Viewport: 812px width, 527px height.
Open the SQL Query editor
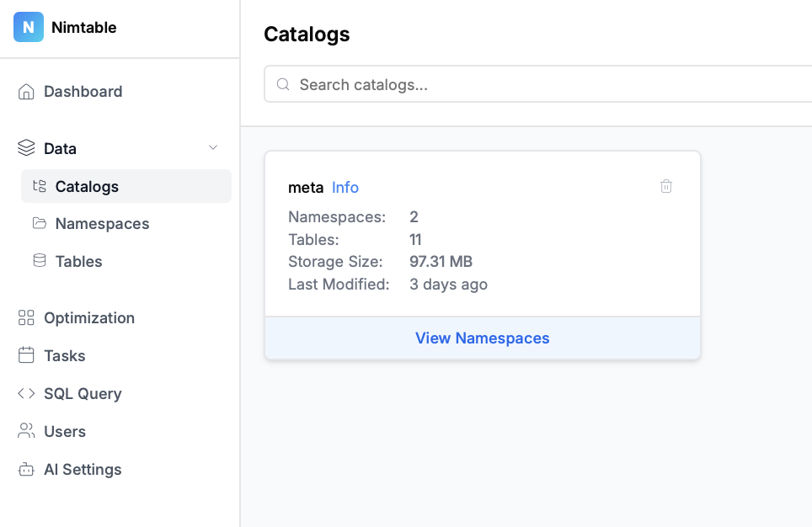(x=83, y=393)
